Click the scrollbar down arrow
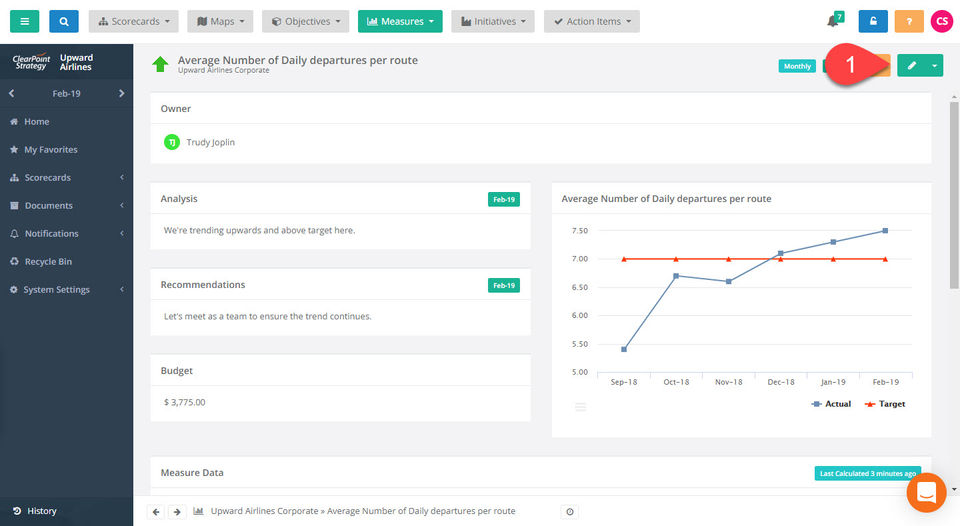 [x=954, y=489]
